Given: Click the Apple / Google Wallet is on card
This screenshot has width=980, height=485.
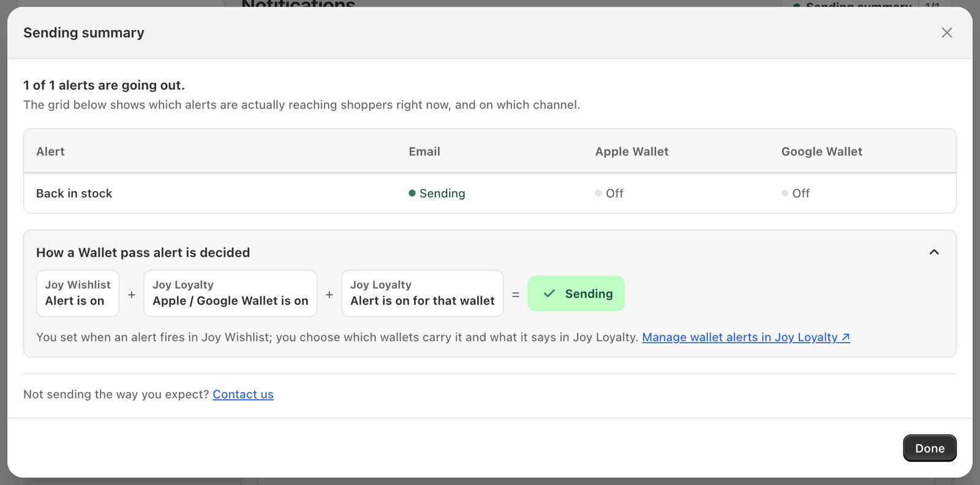Looking at the screenshot, I should (x=230, y=293).
